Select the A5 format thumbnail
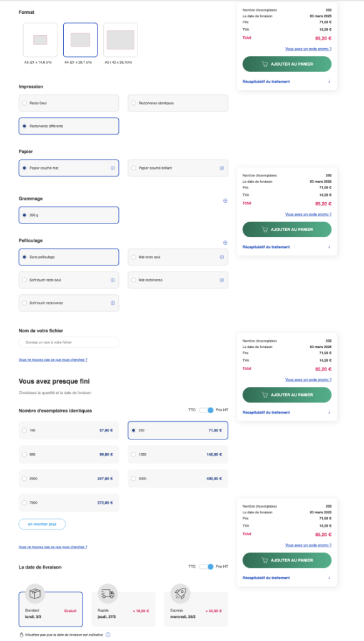The width and height of the screenshot is (364, 641). click(40, 39)
